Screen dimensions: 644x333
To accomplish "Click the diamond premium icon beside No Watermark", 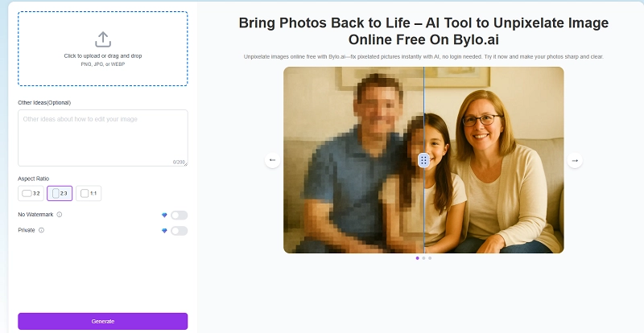I will point(164,215).
